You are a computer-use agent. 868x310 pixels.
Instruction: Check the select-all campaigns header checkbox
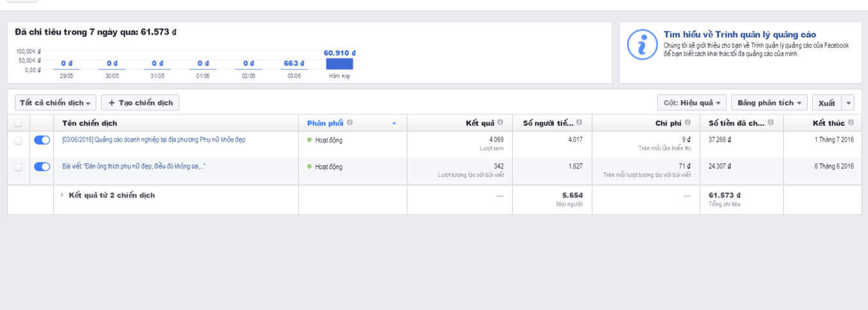18,123
